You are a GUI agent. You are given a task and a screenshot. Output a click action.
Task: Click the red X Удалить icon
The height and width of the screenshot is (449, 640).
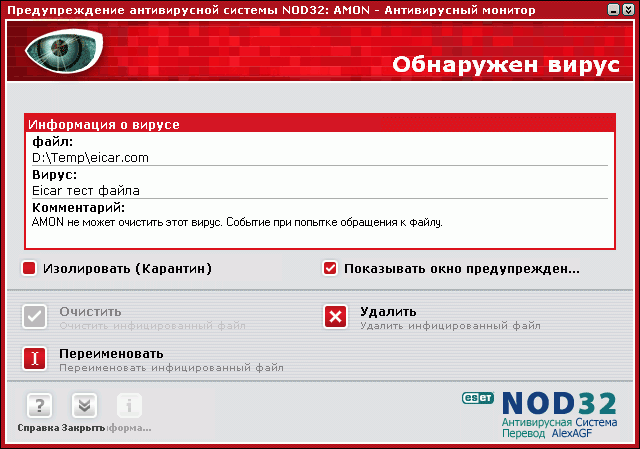tap(336, 317)
